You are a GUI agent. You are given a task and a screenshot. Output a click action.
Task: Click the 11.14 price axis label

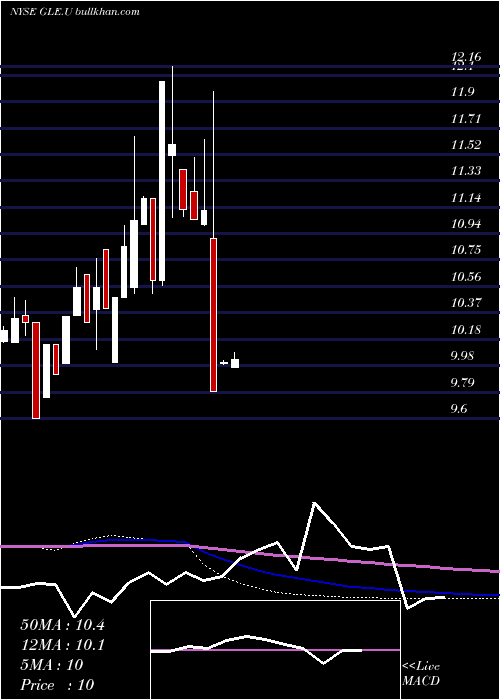[x=466, y=197]
